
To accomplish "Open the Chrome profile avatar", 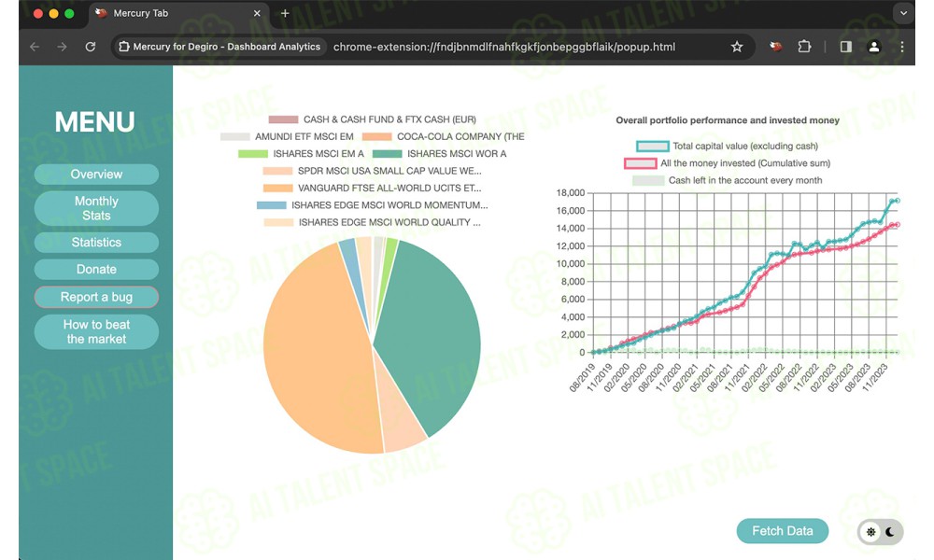I will coord(874,47).
